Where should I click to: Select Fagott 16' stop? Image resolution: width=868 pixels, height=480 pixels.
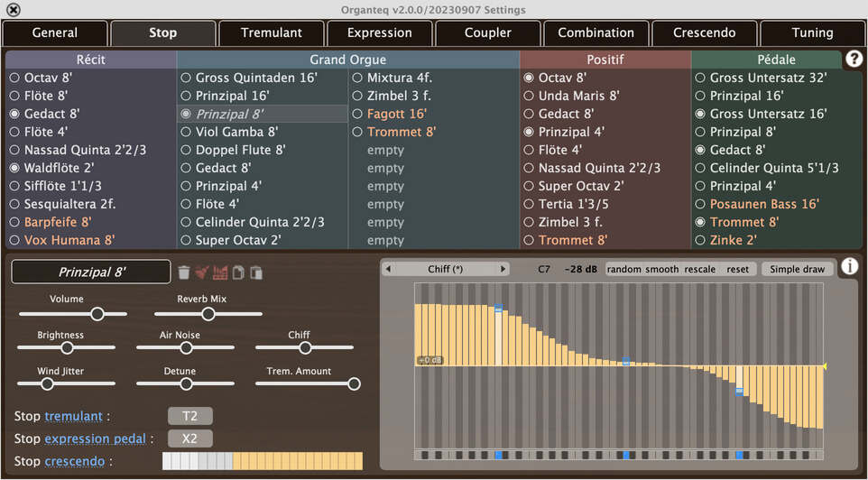point(434,114)
